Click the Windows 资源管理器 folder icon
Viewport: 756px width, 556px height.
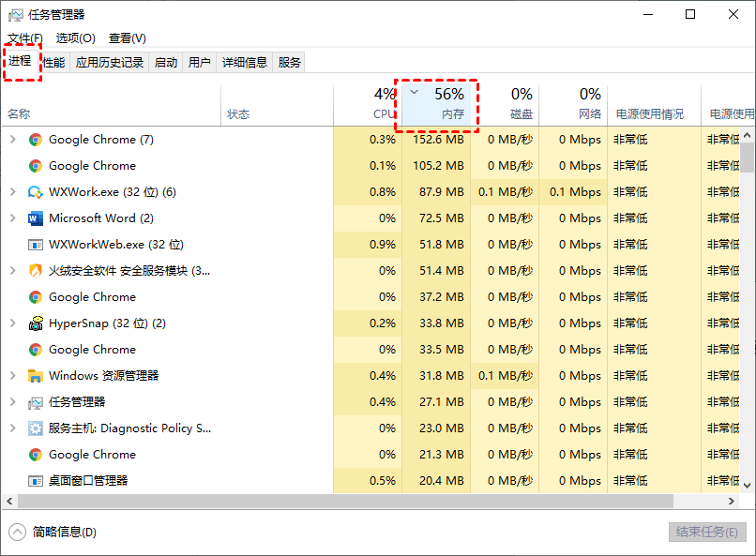(36, 376)
